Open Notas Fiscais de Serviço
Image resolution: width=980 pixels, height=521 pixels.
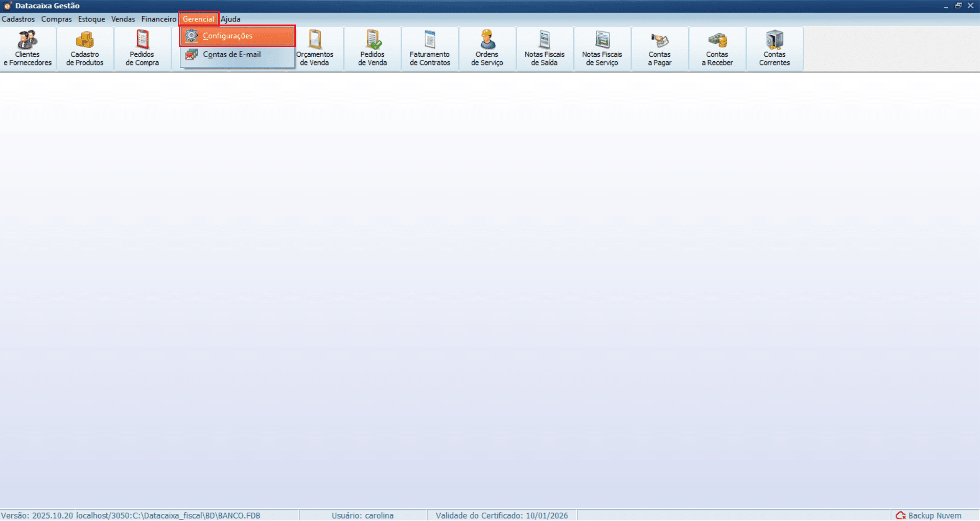[x=602, y=49]
